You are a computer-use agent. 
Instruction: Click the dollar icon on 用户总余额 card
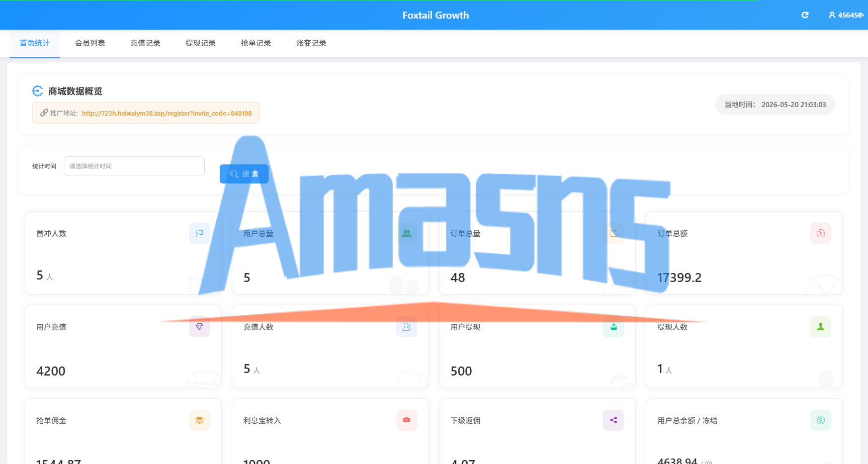point(821,420)
